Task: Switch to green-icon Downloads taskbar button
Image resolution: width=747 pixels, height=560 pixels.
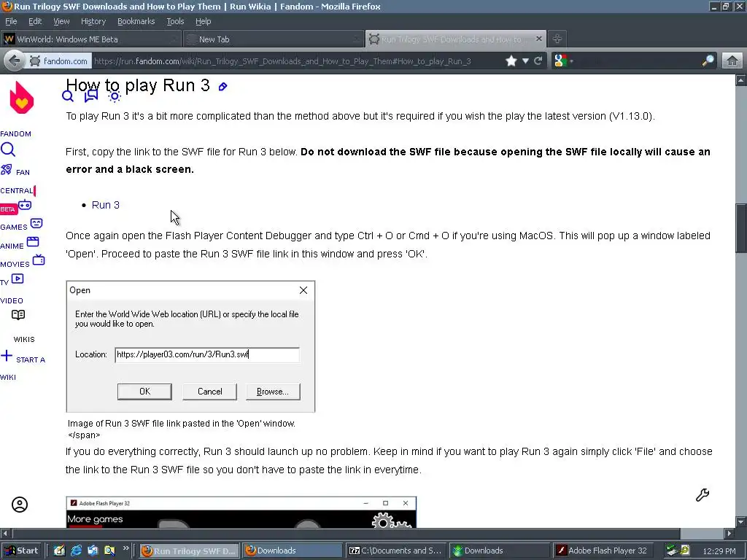Action: [499, 551]
